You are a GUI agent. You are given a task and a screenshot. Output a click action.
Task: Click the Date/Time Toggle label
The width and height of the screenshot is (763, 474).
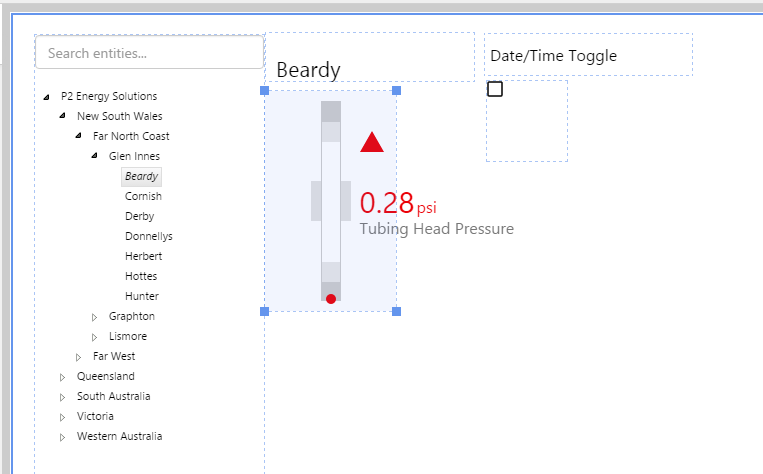[x=553, y=56]
